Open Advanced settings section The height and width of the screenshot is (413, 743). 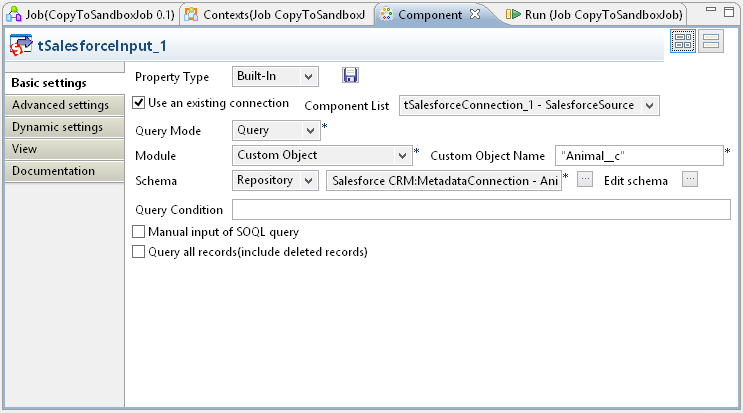(x=61, y=105)
